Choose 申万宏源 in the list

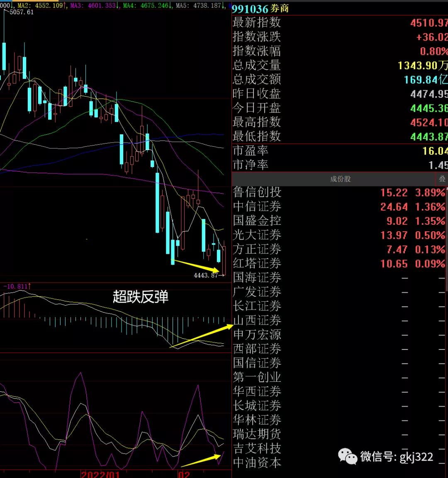257,335
